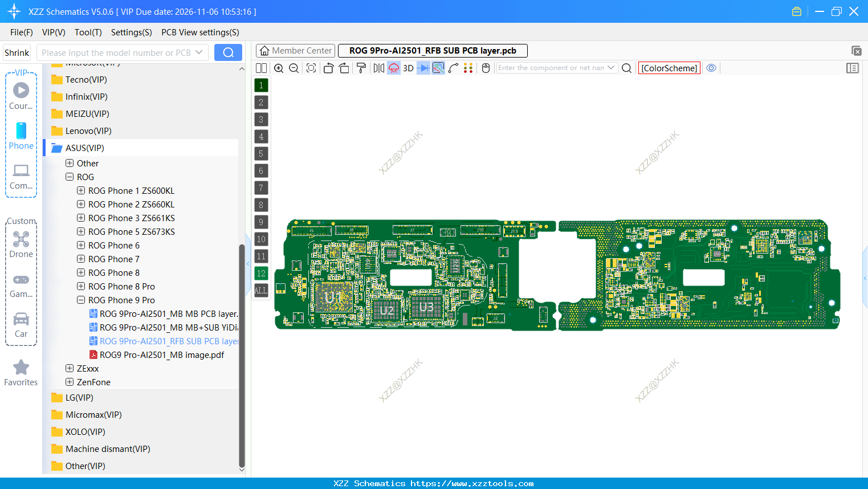Viewport: 868px width, 489px height.
Task: Select PCB layer 12
Action: point(261,273)
